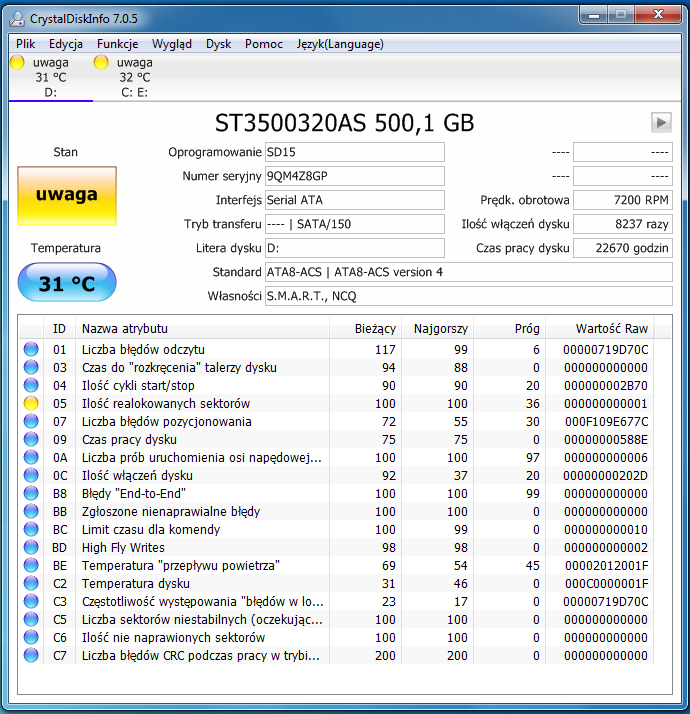The height and width of the screenshot is (714, 690).
Task: Click the Wartość Raw column header
Action: point(600,328)
